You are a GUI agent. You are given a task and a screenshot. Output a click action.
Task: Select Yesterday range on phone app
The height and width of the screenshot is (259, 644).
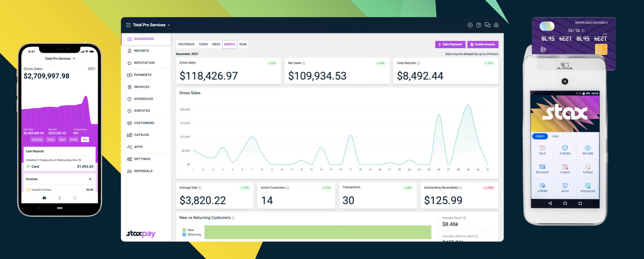pos(37,140)
